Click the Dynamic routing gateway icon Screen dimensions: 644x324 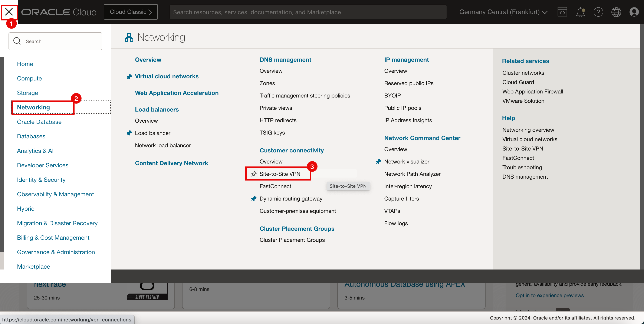click(254, 198)
